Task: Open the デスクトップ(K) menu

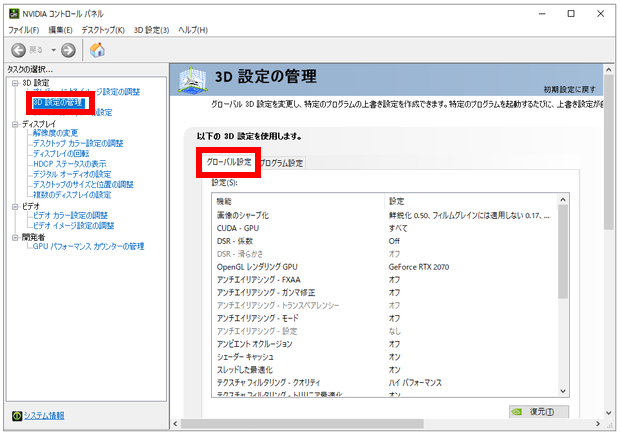Action: [x=103, y=30]
